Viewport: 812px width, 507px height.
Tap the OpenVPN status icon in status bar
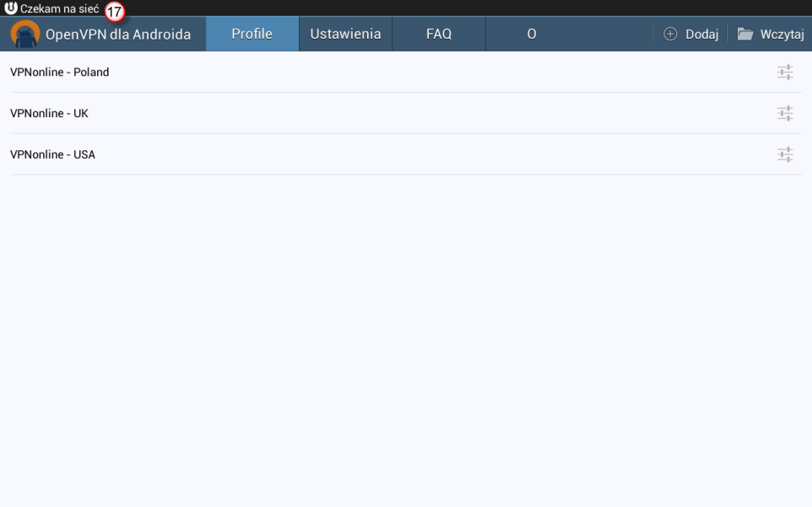pyautogui.click(x=11, y=8)
